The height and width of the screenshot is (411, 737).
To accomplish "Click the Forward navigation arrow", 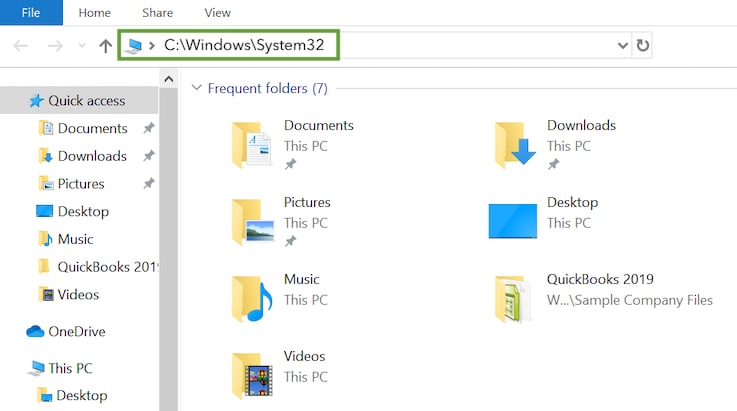I will tap(55, 46).
